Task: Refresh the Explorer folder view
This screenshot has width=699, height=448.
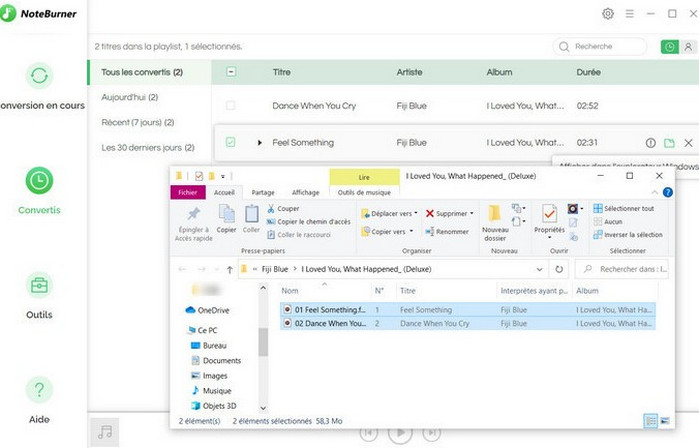Action: pos(559,269)
